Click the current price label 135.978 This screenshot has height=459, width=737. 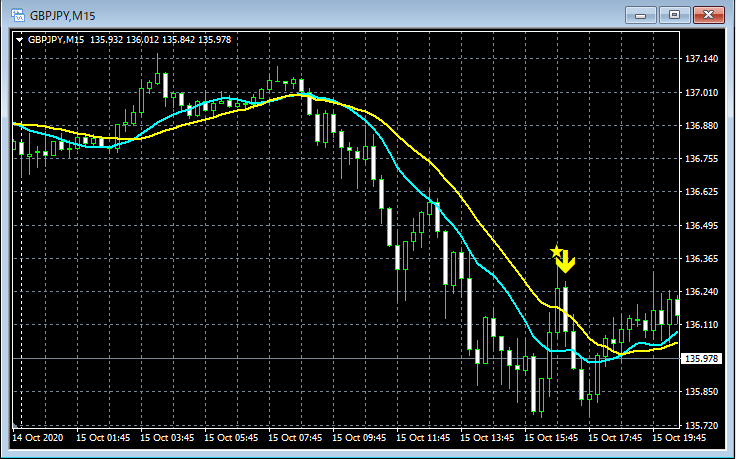(701, 358)
